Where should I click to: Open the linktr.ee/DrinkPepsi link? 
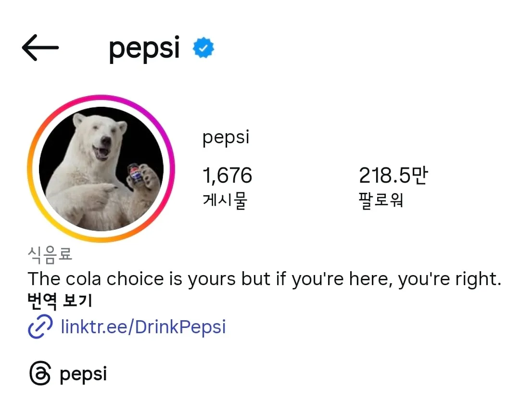click(x=143, y=327)
